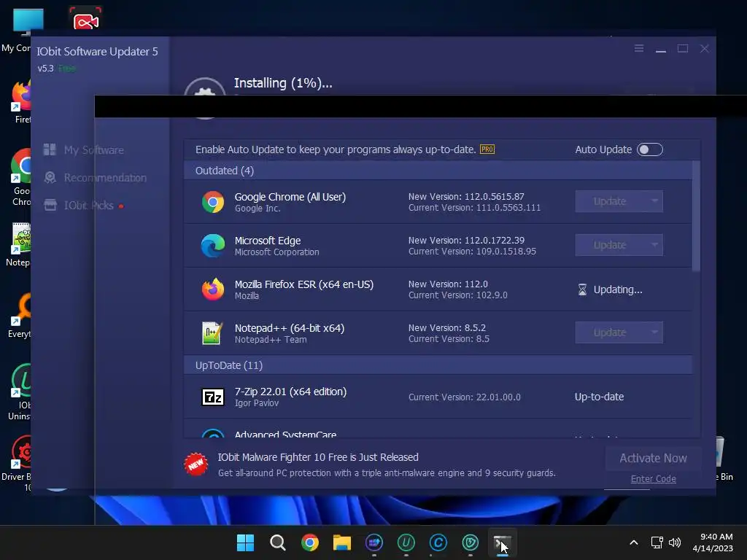Click the Enter Code link
The height and width of the screenshot is (560, 747).
[653, 479]
